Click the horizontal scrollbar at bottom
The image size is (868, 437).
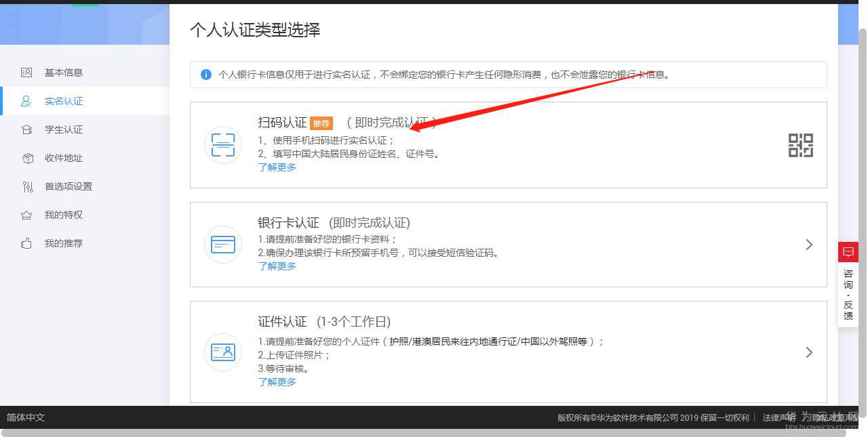(425, 433)
